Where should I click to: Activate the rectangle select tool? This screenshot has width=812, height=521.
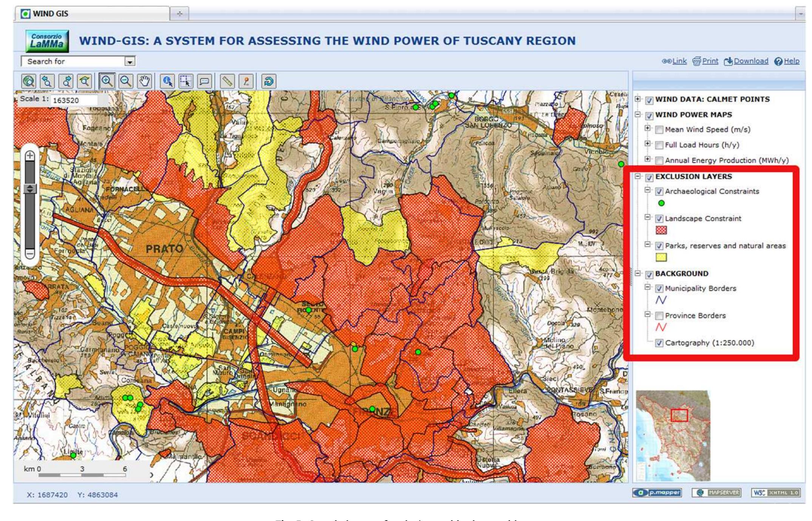coord(185,81)
